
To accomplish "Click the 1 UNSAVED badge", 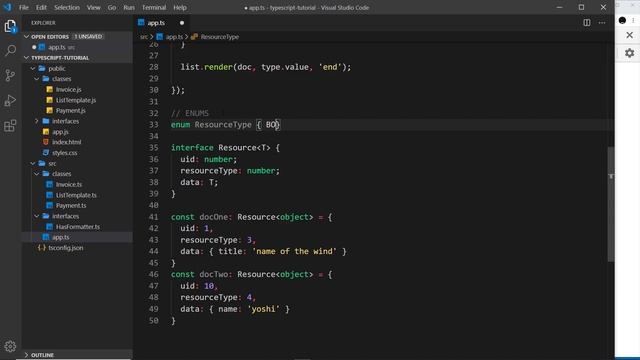I will pos(88,37).
